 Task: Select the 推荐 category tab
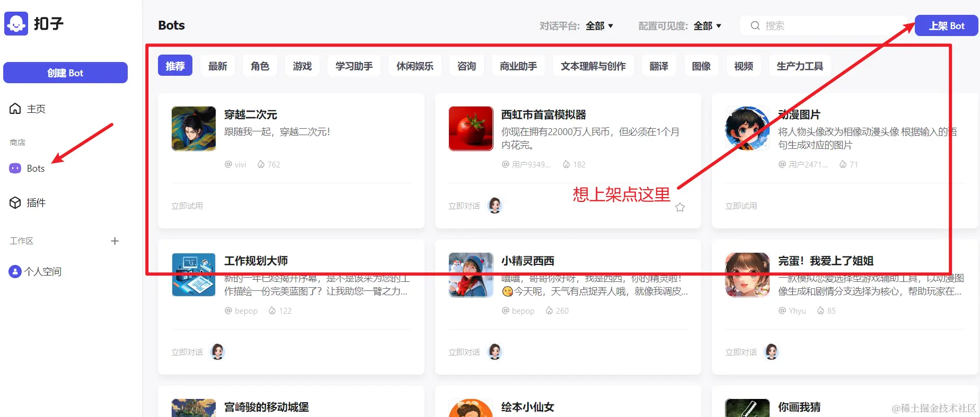175,66
